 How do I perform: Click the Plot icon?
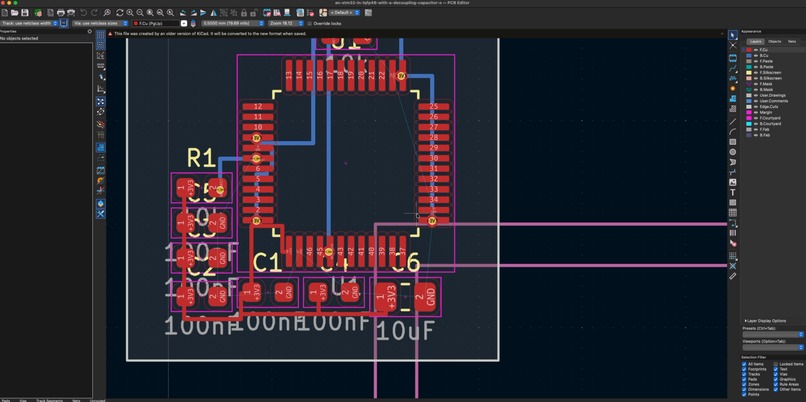pos(71,13)
